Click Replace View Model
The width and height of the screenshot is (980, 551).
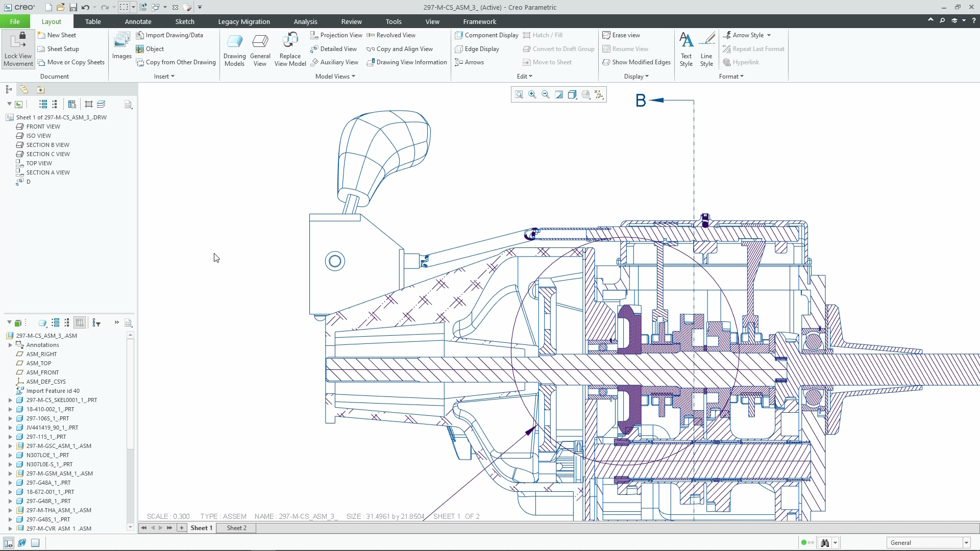click(x=290, y=49)
